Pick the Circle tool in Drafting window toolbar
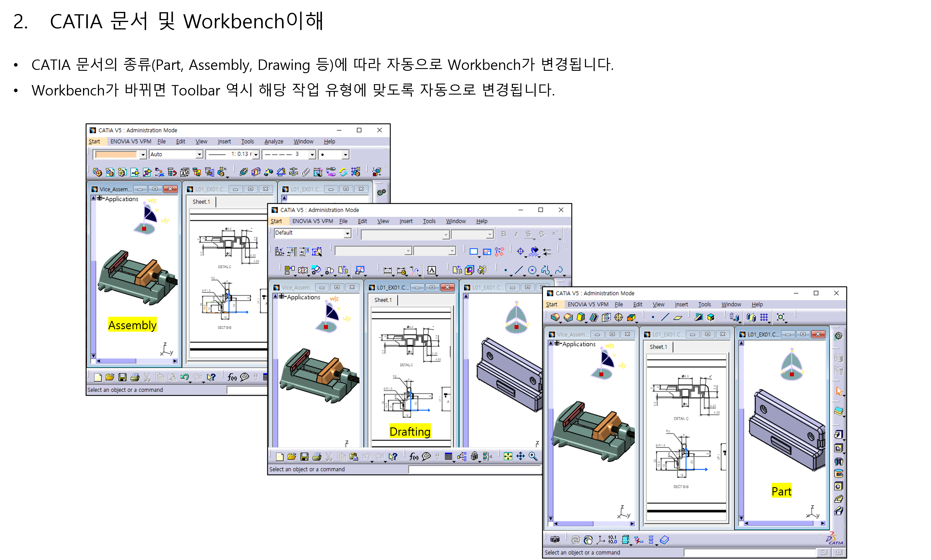Viewport: 931px width, 560px height. pyautogui.click(x=532, y=270)
